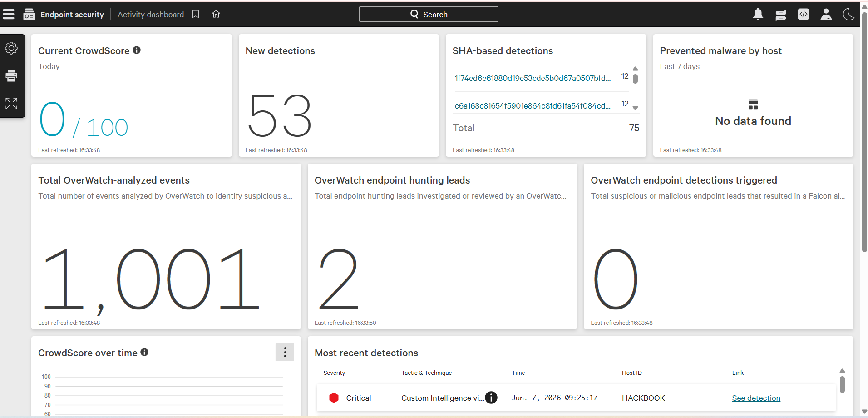This screenshot has height=418, width=868.
Task: Click the detections triggered count 0
Action: (x=616, y=279)
